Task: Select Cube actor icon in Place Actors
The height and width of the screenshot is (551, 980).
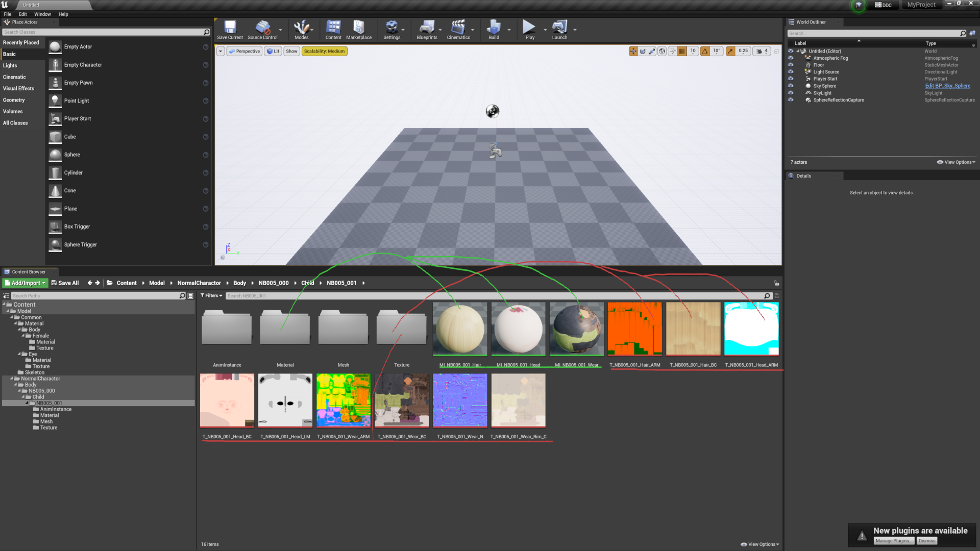Action: click(55, 137)
